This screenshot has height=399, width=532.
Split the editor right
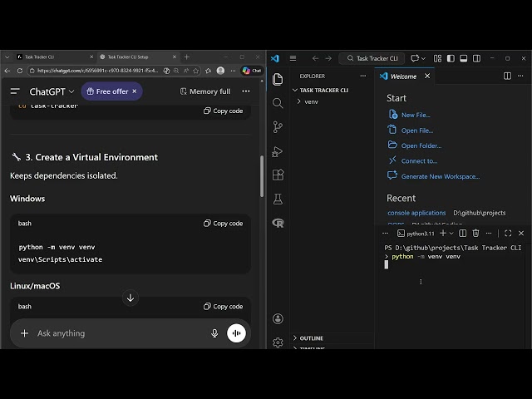[507, 76]
